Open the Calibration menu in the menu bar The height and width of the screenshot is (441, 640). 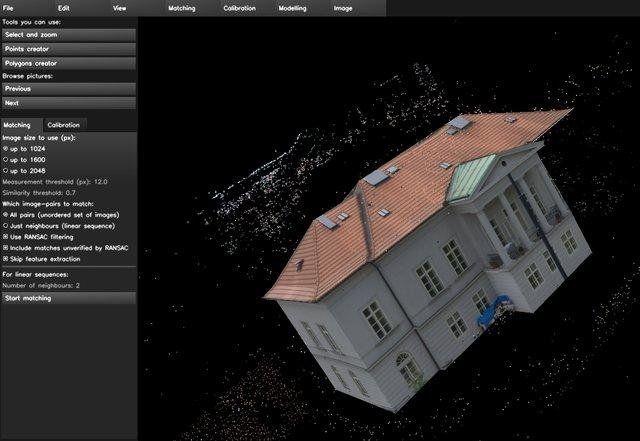point(237,7)
